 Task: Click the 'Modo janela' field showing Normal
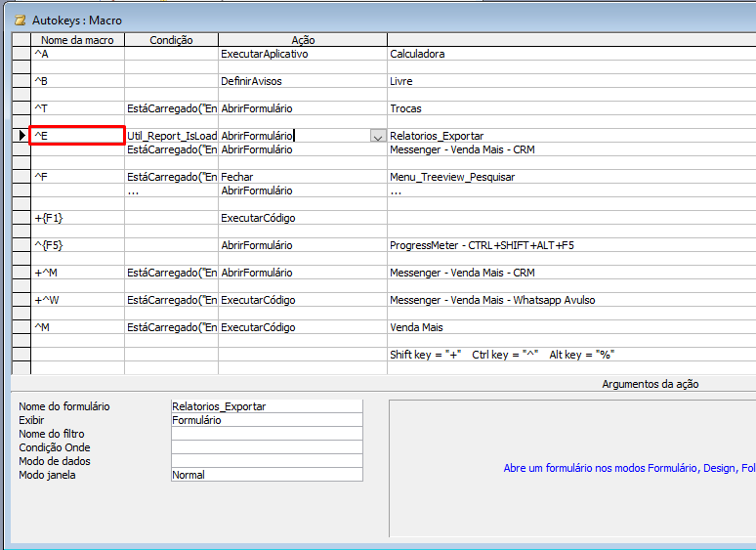266,475
